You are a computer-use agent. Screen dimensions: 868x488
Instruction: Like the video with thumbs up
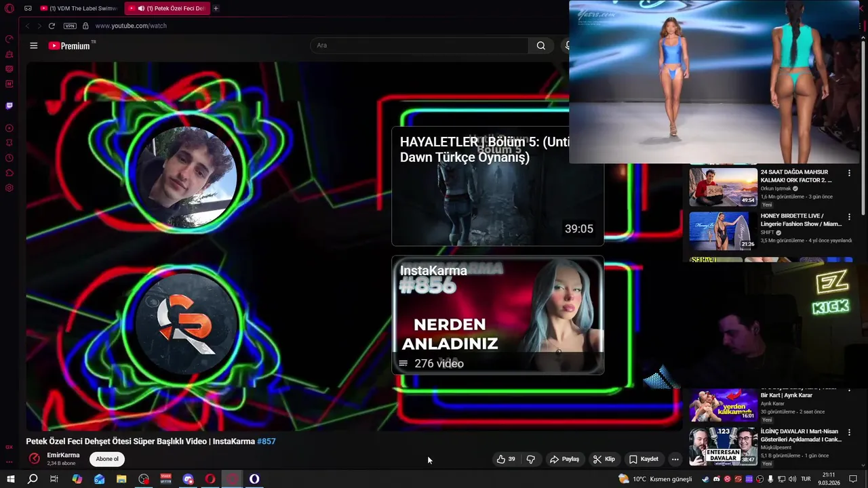[506, 459]
